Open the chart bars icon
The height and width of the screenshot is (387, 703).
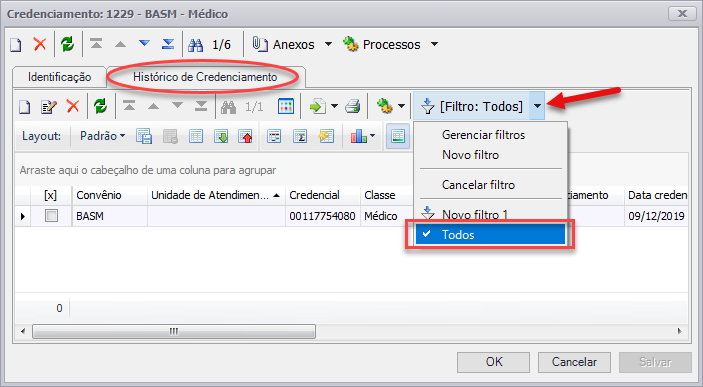tap(359, 136)
